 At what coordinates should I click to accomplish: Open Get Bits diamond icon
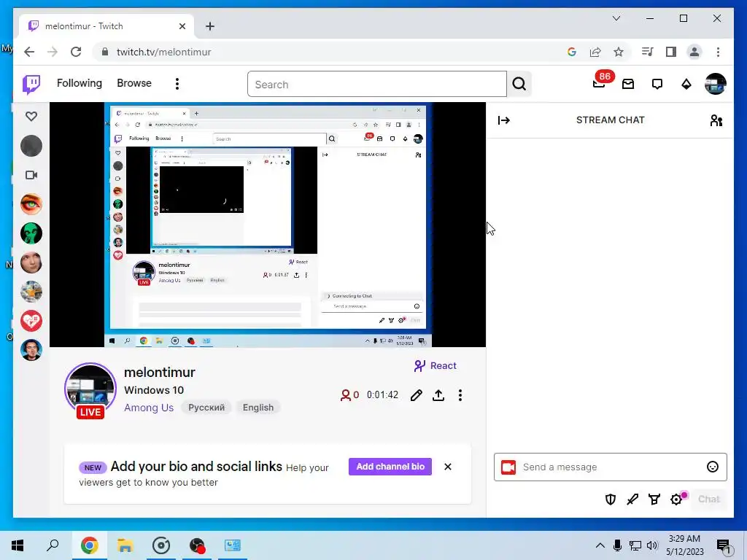pyautogui.click(x=686, y=85)
